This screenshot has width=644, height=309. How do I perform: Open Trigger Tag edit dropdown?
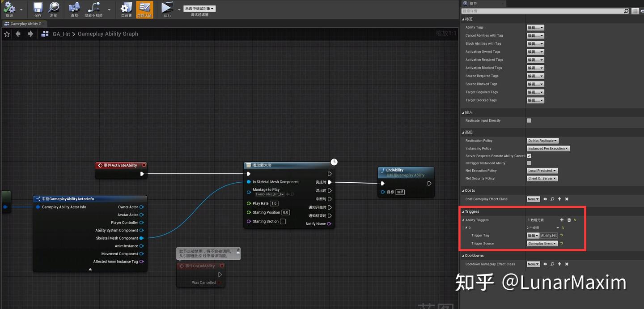[533, 236]
